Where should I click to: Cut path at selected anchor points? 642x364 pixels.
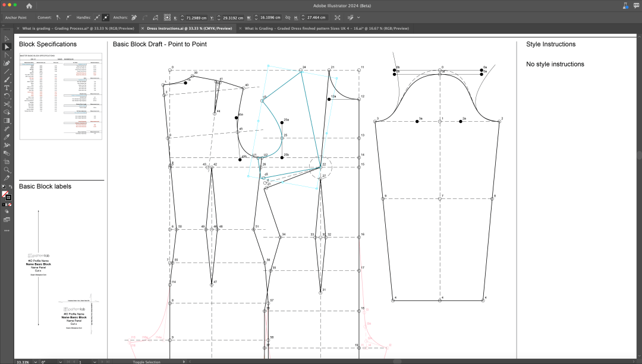(156, 18)
